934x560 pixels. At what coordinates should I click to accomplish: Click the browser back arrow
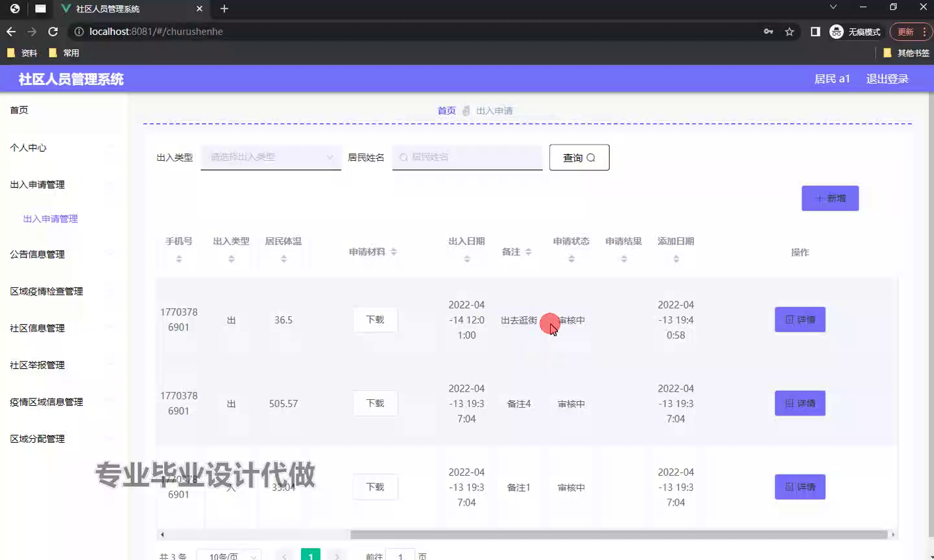(11, 31)
